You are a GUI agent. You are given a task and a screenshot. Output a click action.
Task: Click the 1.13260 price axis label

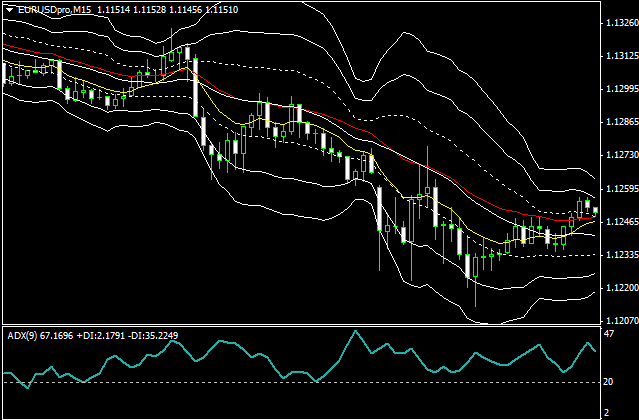point(620,23)
